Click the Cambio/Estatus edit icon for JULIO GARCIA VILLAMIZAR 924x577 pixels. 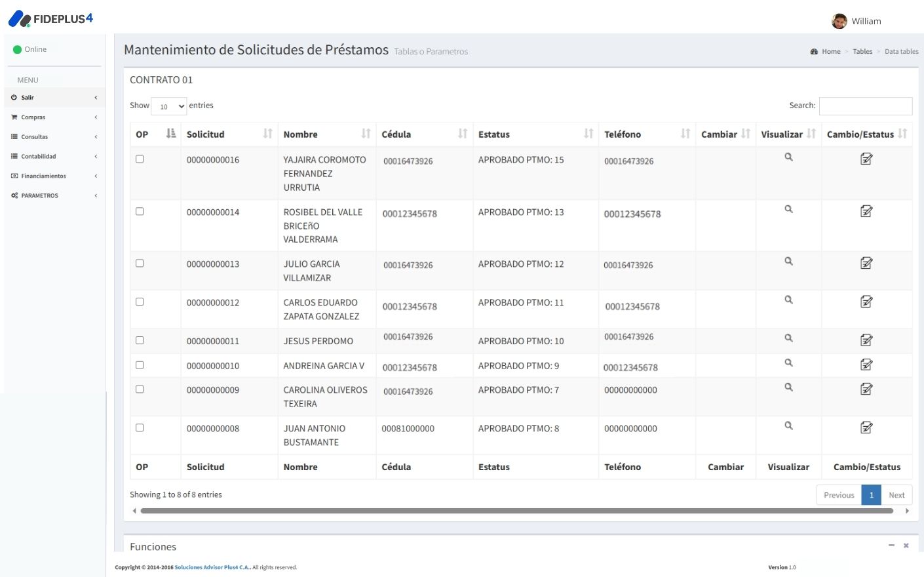866,263
